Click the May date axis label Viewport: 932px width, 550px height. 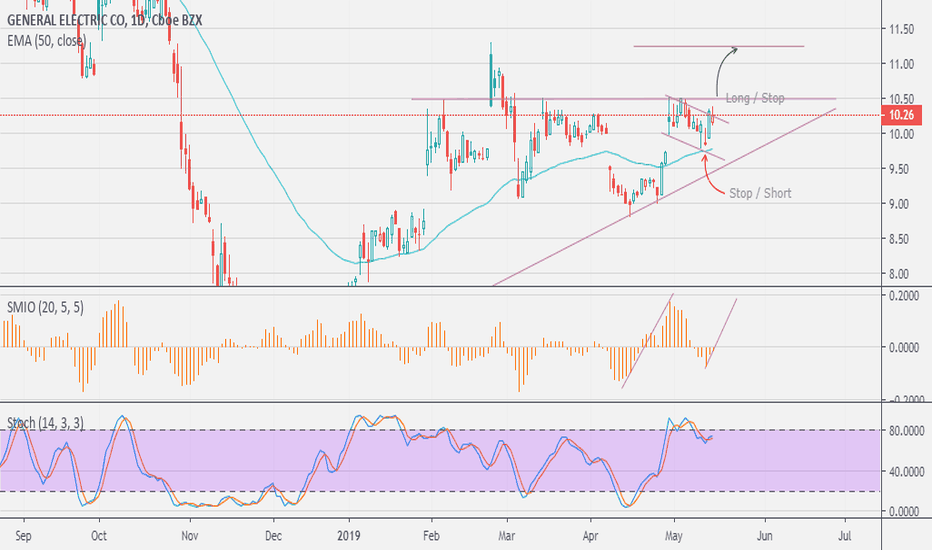click(x=673, y=536)
